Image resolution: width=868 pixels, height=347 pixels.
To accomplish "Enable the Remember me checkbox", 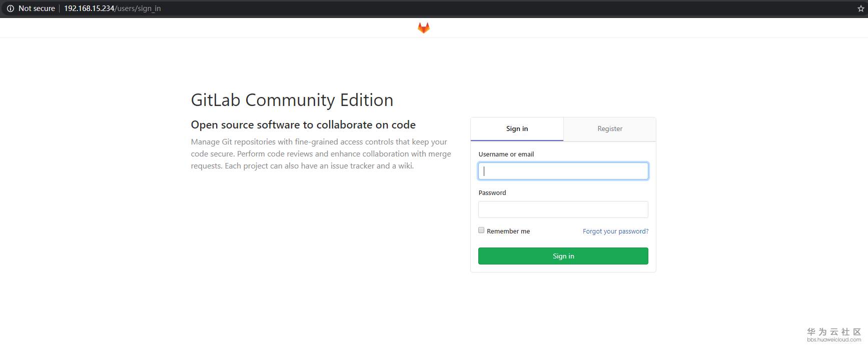I will click(x=481, y=230).
